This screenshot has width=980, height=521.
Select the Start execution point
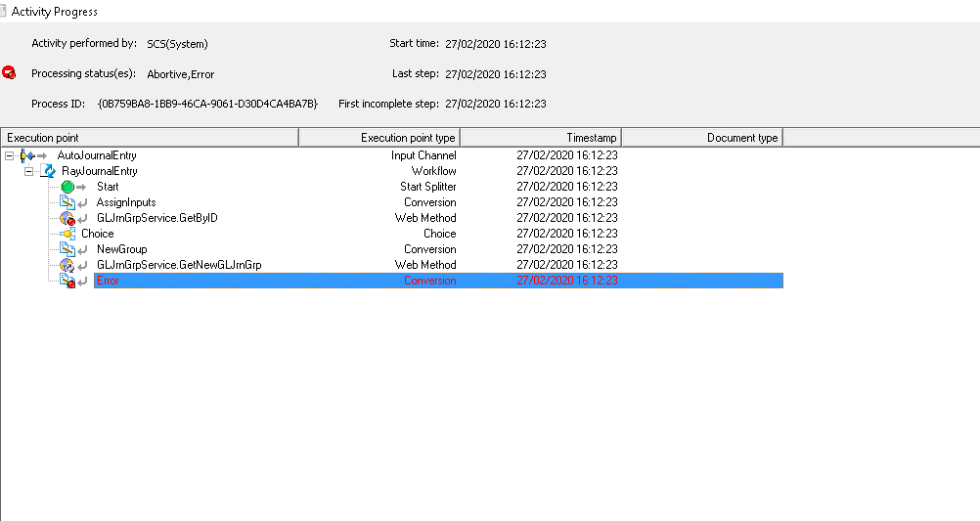pos(108,187)
